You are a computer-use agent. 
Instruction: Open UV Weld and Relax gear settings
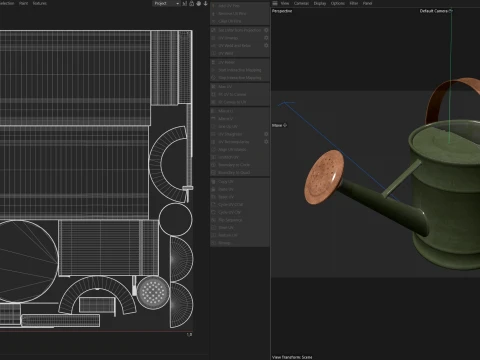pos(266,45)
